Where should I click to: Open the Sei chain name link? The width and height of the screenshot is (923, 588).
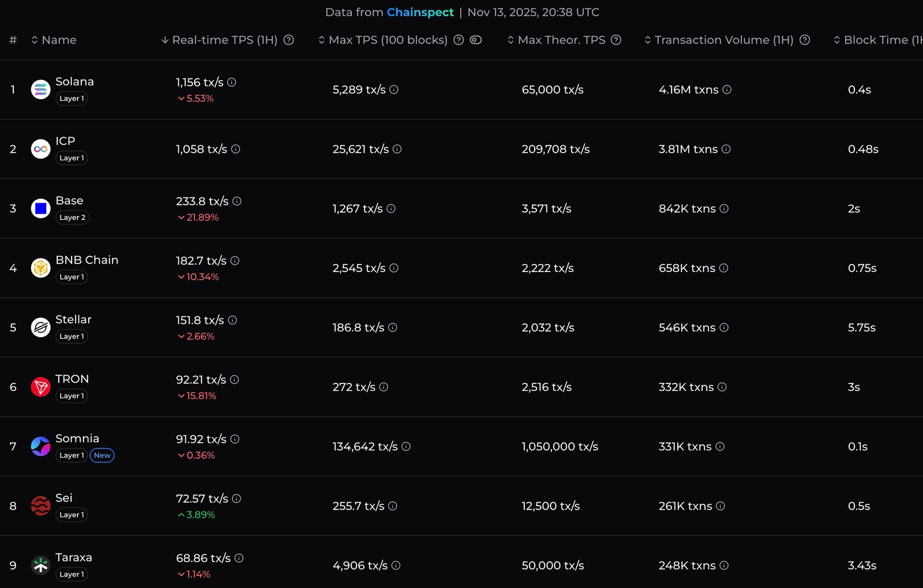[64, 498]
